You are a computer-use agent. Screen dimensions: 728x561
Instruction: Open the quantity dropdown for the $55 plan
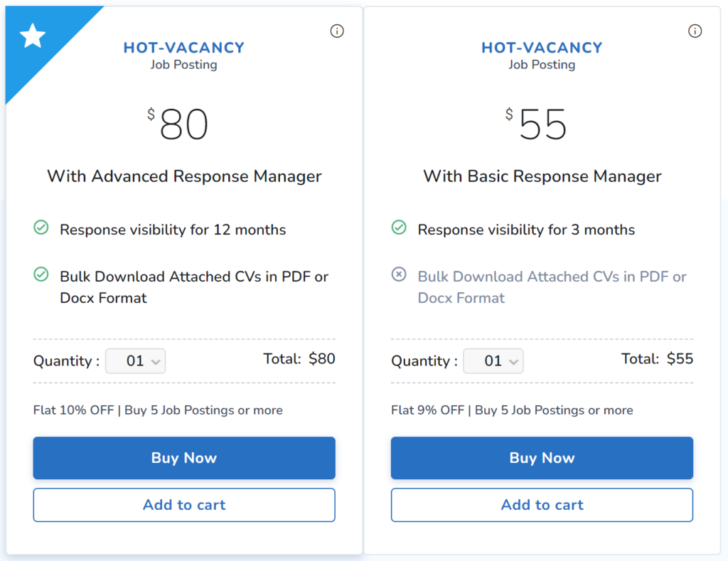point(493,360)
